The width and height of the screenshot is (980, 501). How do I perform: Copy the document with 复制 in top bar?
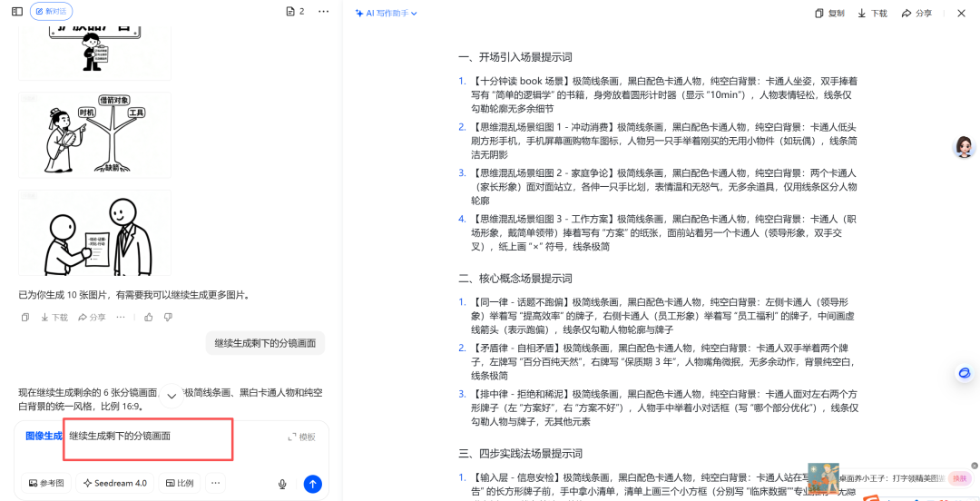(830, 13)
